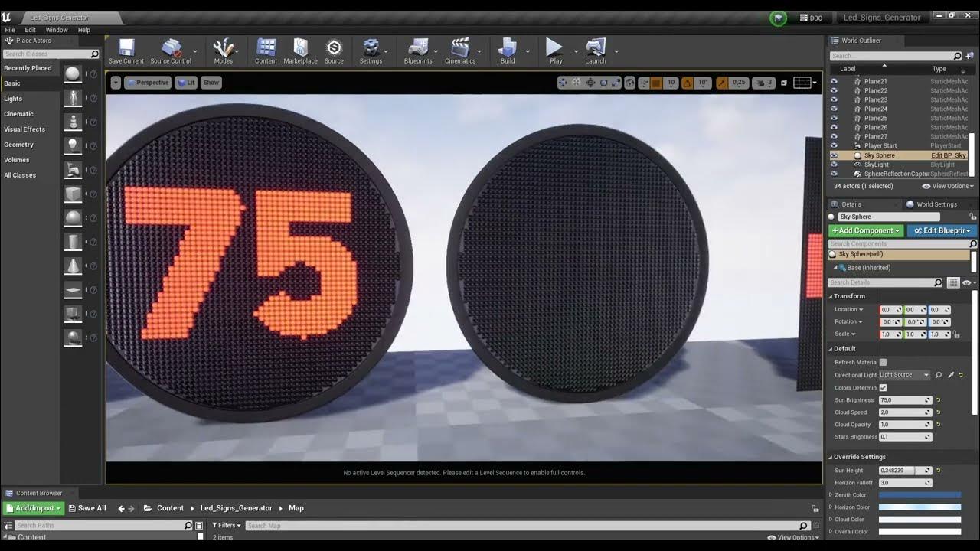The image size is (980, 551).
Task: Toggle rotation snapping on/off
Action: tap(687, 83)
